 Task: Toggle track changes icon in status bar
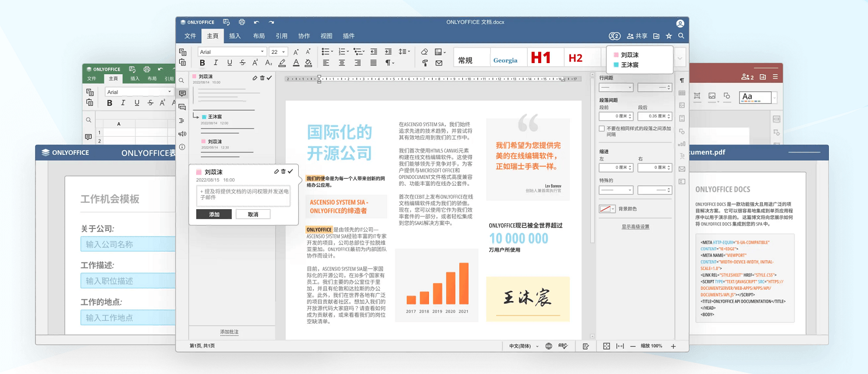coord(585,346)
